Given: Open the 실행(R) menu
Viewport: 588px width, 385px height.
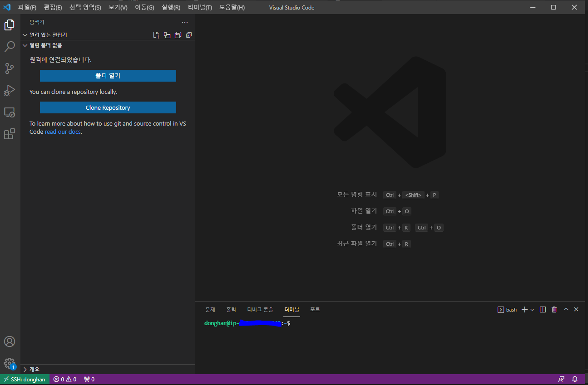Looking at the screenshot, I should (171, 7).
